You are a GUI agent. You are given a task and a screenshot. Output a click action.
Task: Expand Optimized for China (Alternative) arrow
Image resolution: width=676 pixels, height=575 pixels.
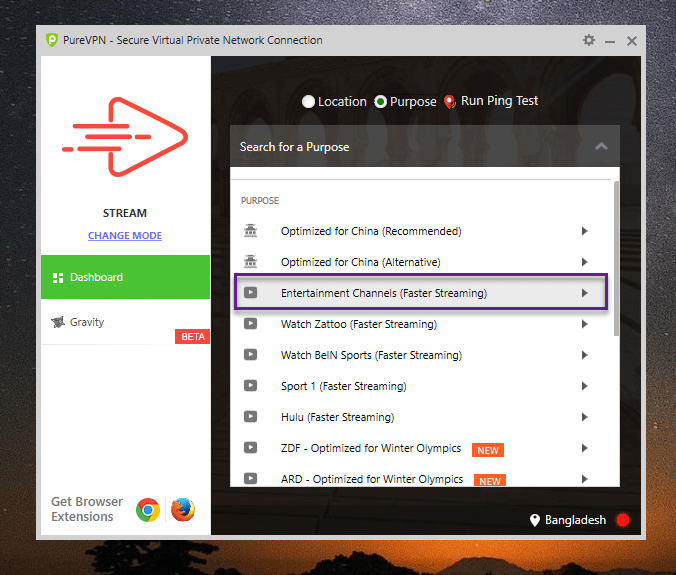tap(585, 262)
